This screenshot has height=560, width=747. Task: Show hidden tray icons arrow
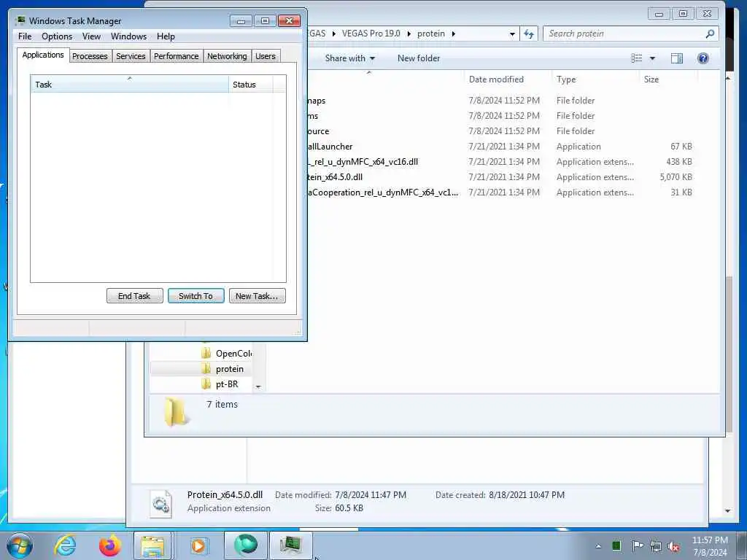pyautogui.click(x=598, y=546)
